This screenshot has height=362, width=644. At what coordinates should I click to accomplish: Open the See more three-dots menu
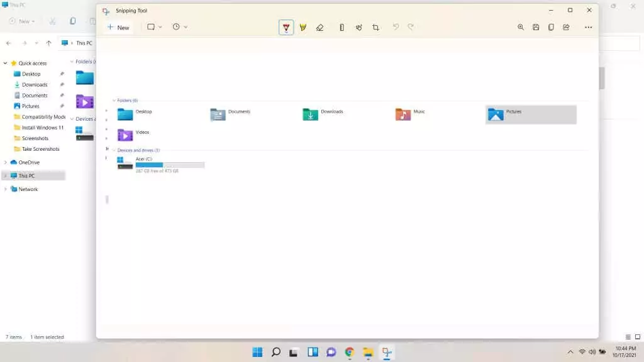click(x=588, y=27)
